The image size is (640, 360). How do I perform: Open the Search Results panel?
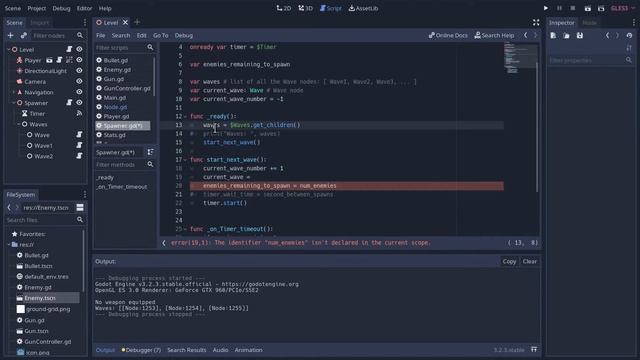click(187, 350)
